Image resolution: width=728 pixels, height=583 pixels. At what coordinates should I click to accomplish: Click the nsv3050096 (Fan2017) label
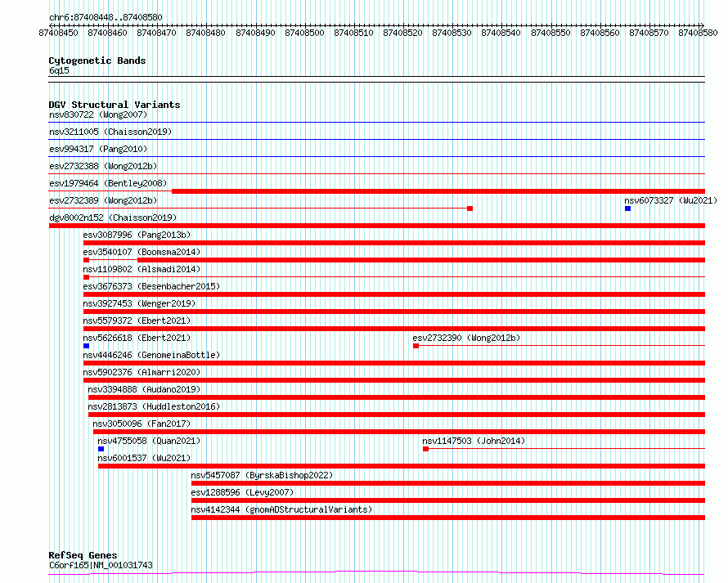142,424
